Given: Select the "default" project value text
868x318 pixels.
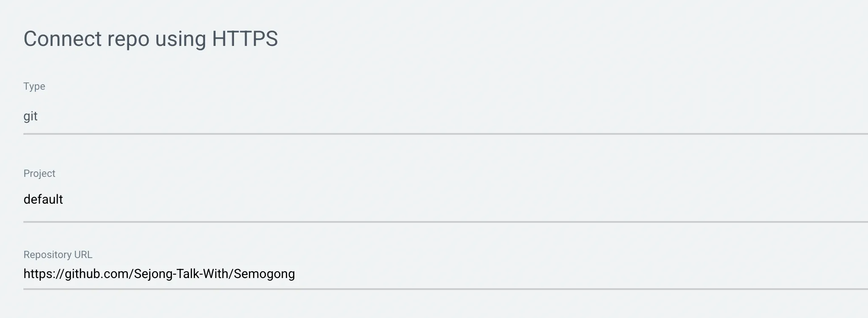Looking at the screenshot, I should pyautogui.click(x=43, y=199).
